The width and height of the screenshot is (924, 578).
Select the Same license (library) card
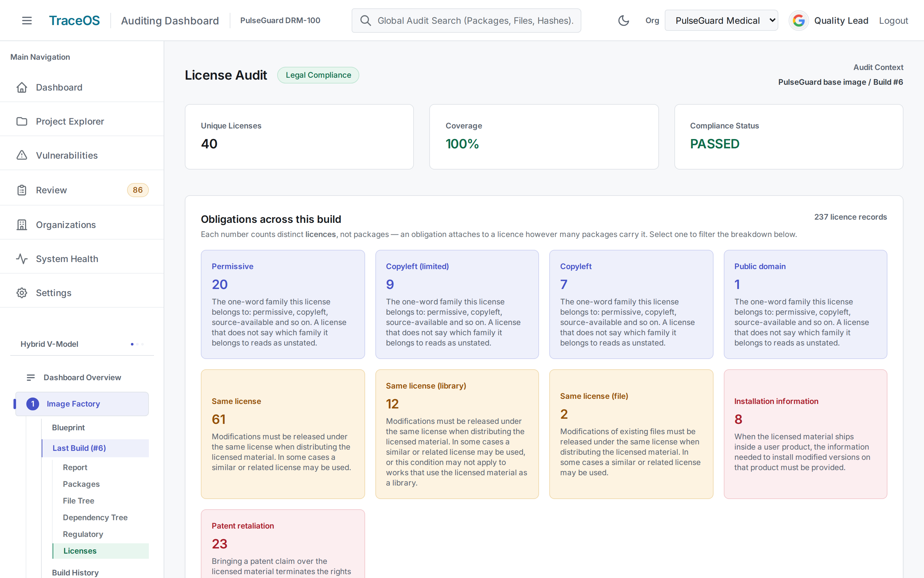pos(457,434)
